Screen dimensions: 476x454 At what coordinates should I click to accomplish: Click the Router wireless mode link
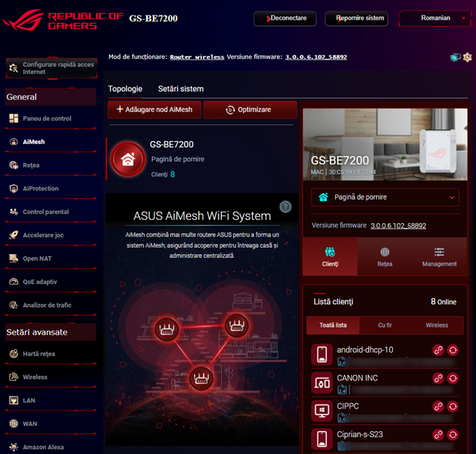pos(197,57)
